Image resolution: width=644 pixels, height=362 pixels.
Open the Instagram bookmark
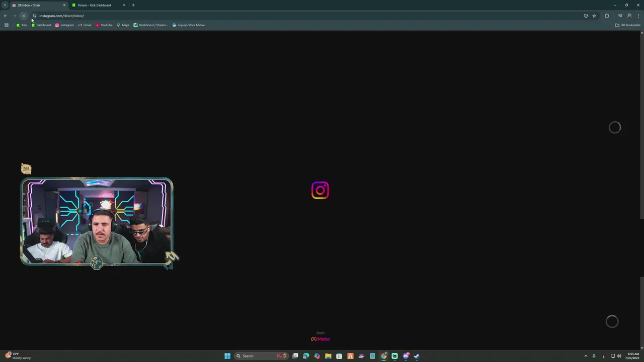point(64,25)
